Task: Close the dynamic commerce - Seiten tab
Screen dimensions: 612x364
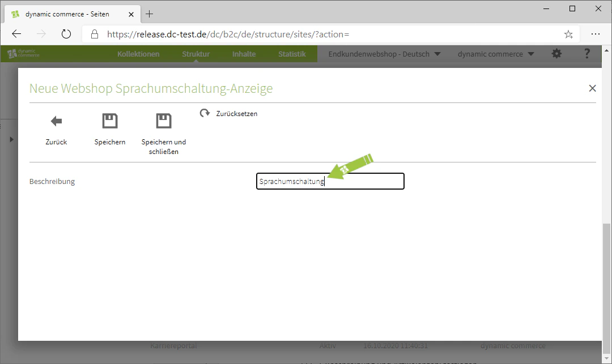Action: tap(131, 14)
